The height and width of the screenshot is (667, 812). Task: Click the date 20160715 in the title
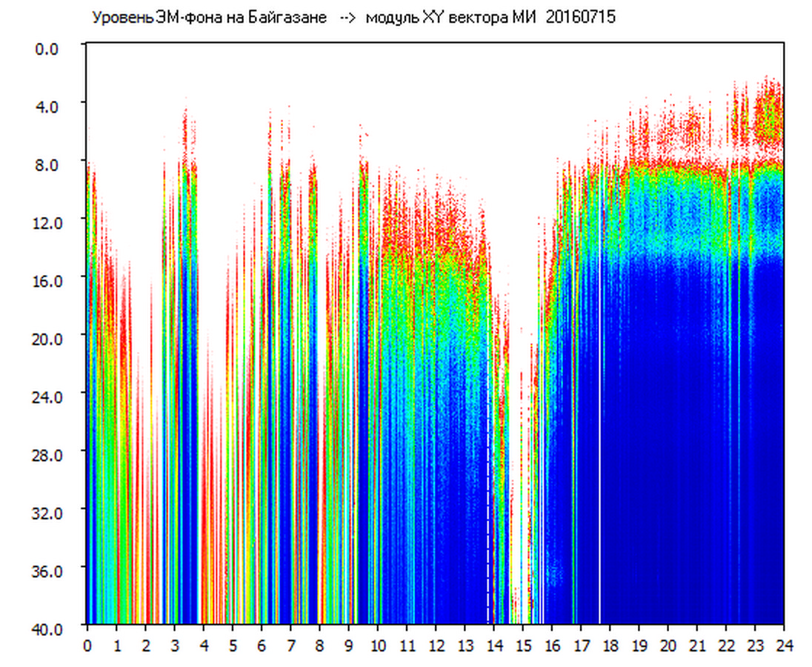(x=580, y=18)
